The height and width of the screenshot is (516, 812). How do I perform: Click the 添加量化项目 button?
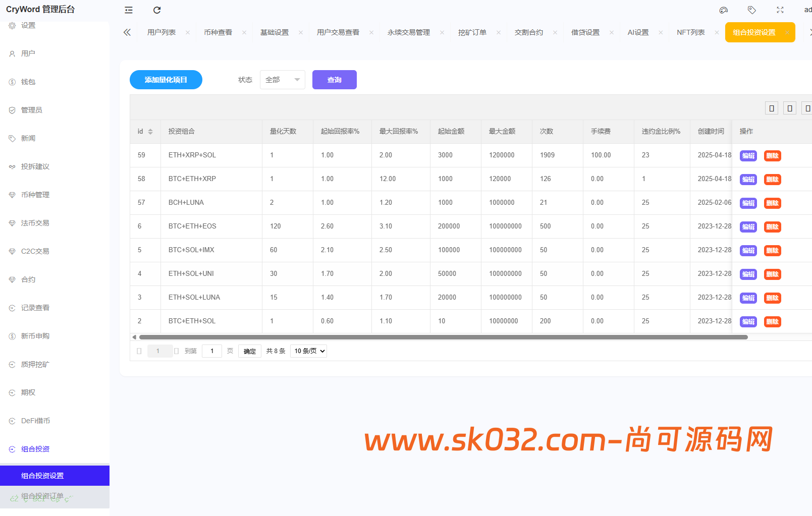click(166, 80)
